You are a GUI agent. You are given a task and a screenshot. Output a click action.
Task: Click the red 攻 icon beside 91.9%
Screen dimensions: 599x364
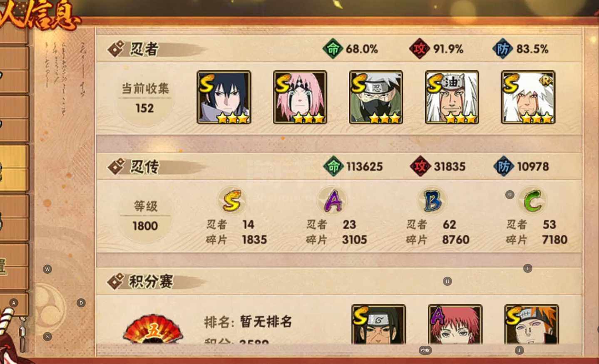click(x=419, y=49)
